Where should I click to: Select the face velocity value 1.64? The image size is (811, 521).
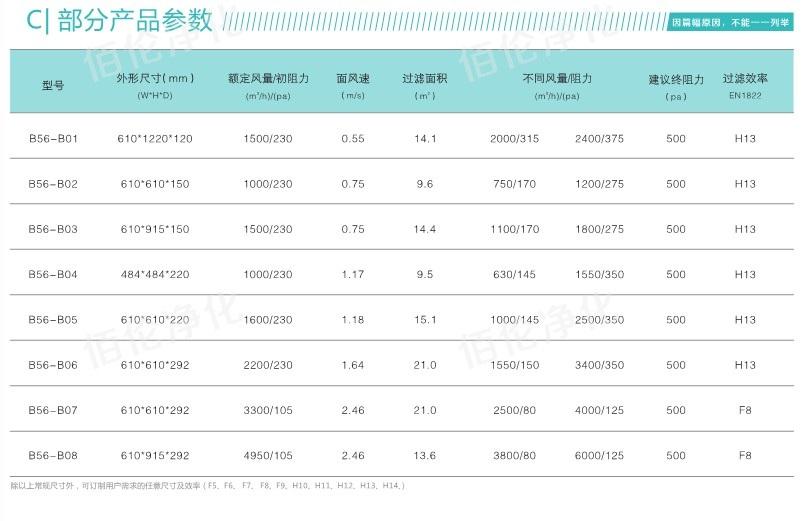[353, 365]
